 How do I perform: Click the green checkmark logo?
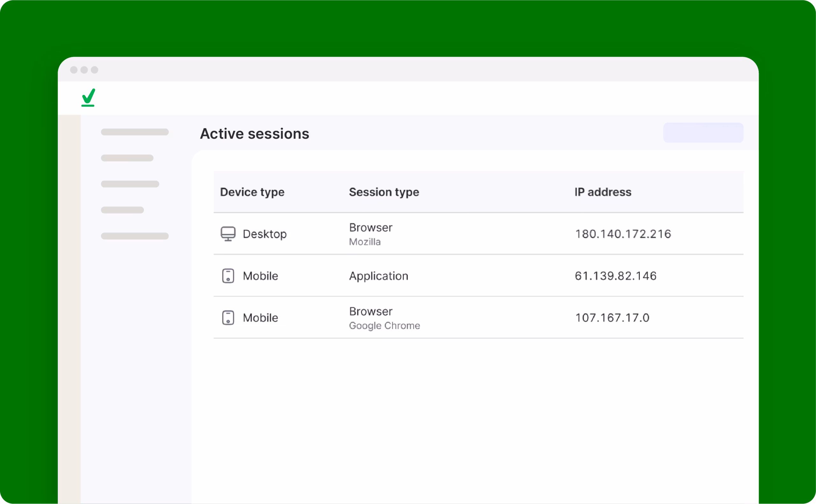pyautogui.click(x=88, y=97)
